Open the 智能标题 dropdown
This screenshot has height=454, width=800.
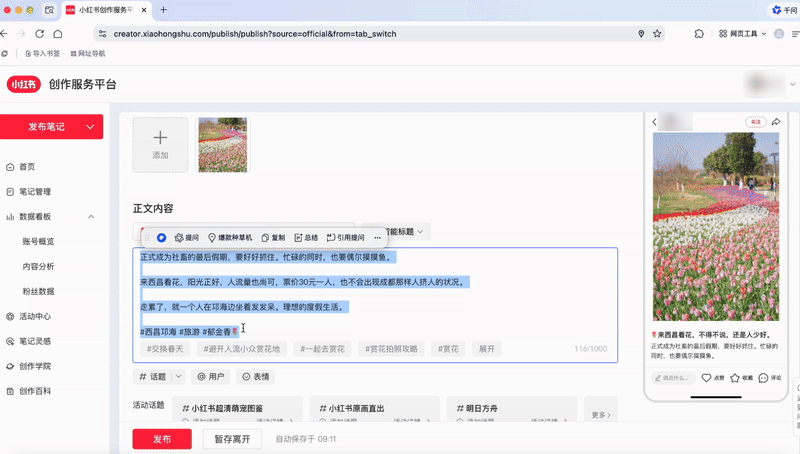point(396,232)
